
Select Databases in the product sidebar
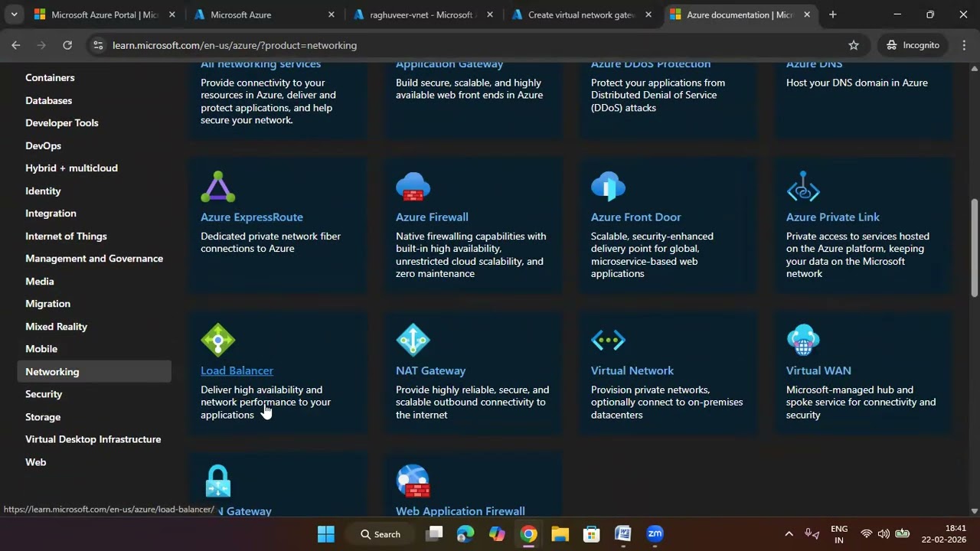pos(48,100)
